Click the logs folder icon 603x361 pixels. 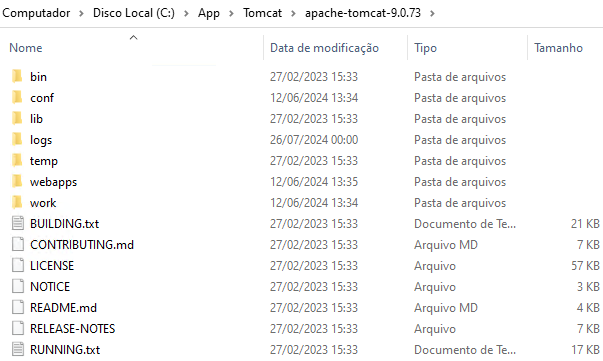[x=17, y=140]
